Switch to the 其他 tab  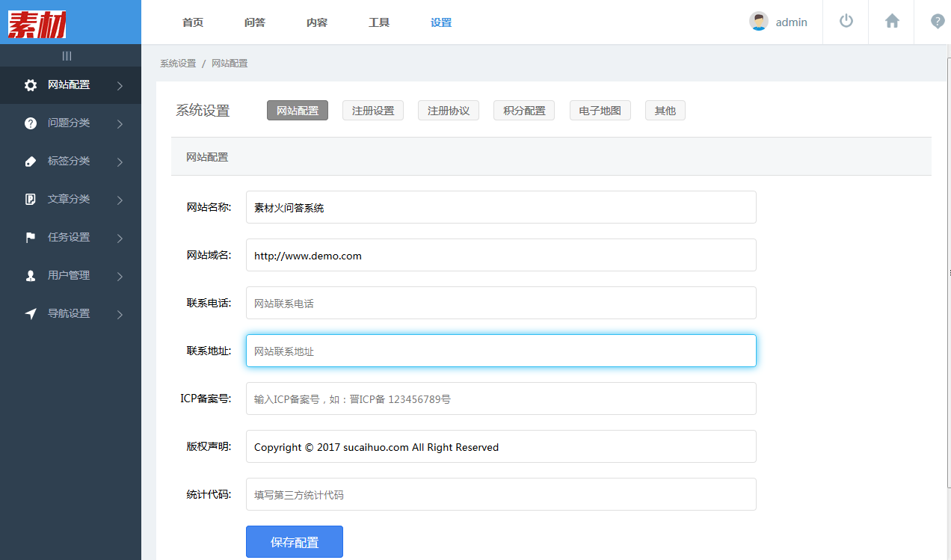(x=665, y=111)
